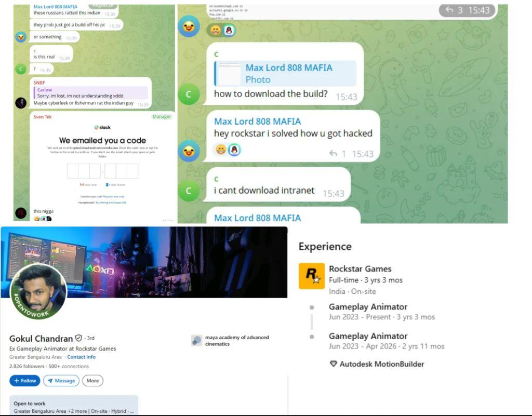Click the name "Gokul Chandran"

pyautogui.click(x=41, y=339)
